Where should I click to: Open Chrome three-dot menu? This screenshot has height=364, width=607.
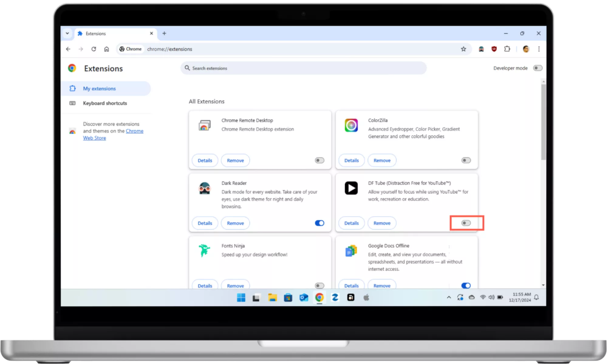(x=539, y=49)
